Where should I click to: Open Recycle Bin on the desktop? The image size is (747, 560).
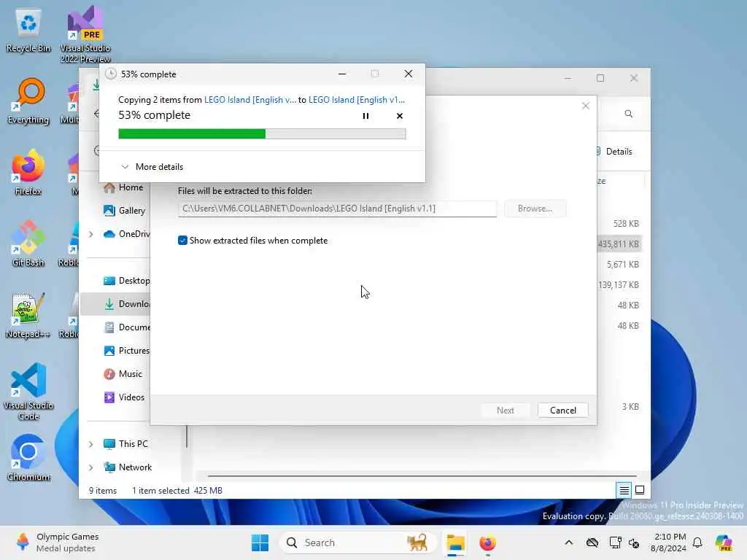(x=28, y=31)
